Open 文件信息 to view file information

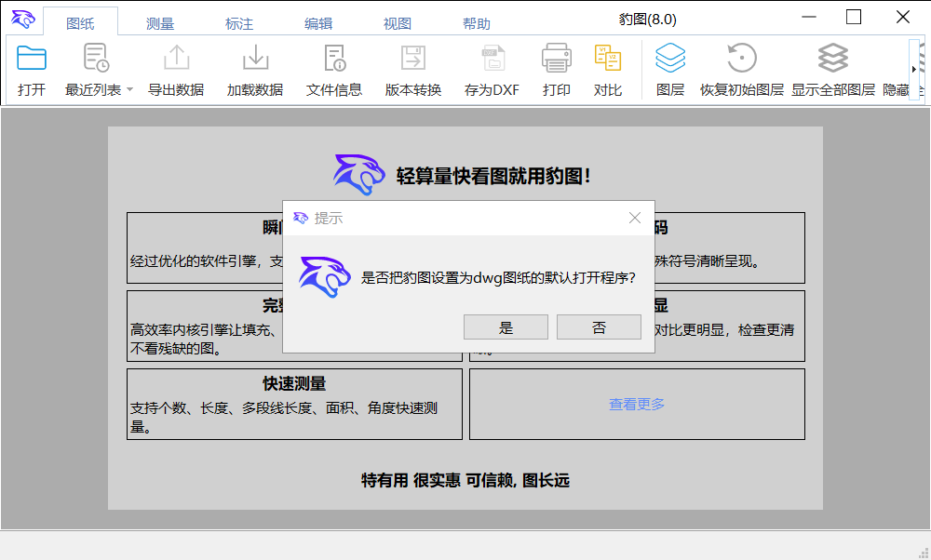pyautogui.click(x=333, y=65)
